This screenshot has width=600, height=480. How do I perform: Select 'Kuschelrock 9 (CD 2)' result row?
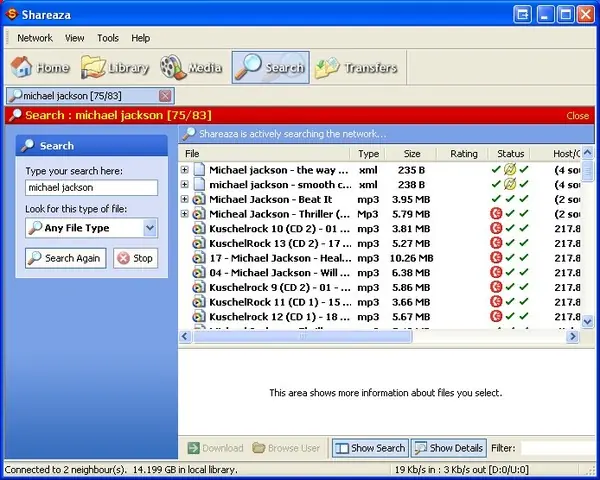pos(381,287)
